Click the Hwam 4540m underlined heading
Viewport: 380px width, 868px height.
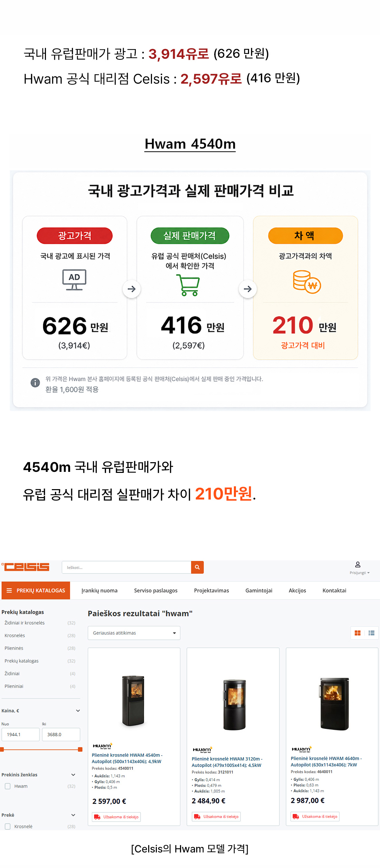190,144
